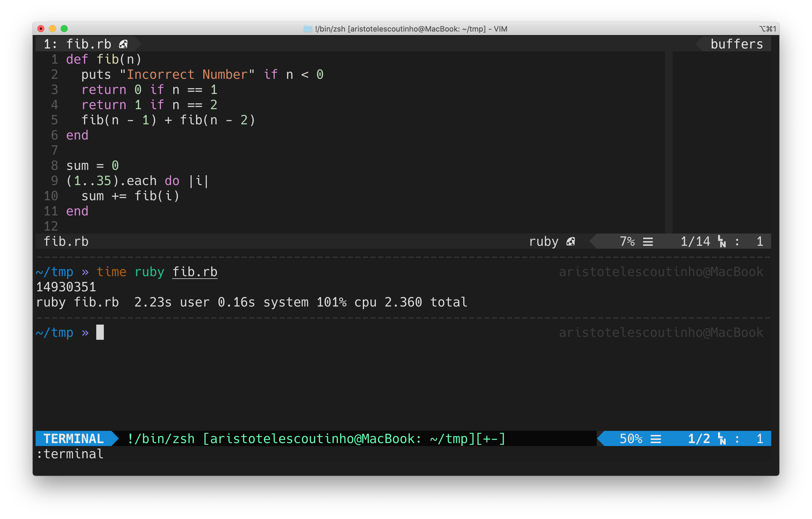Click the terminal prompt cursor block
812x519 pixels.
tap(100, 333)
